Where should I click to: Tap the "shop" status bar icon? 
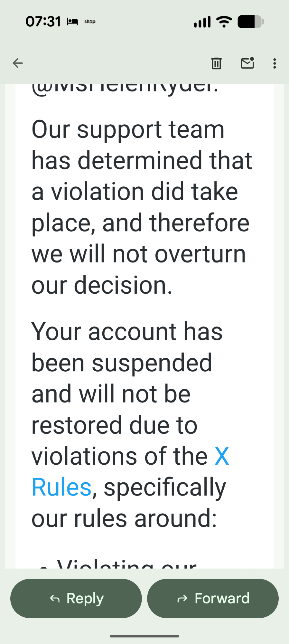(90, 22)
